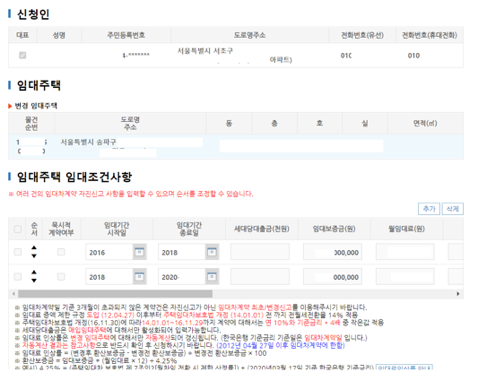The height and width of the screenshot is (381, 487).
Task: Click 월임대료 field in the 2016 row
Action: tap(405, 252)
